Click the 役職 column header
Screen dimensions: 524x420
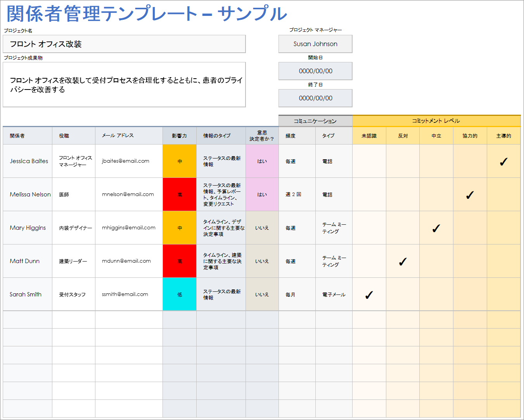[74, 136]
